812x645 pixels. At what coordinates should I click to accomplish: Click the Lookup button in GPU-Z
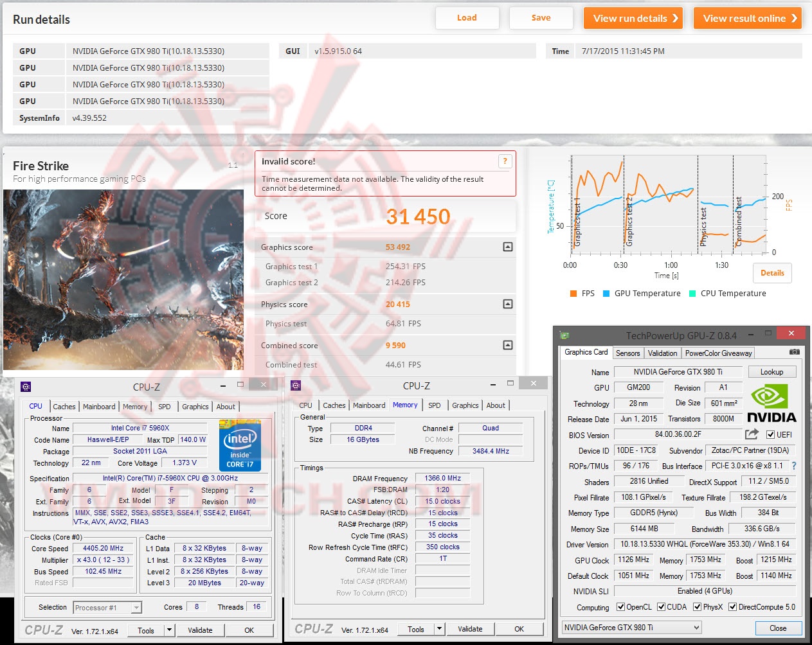[771, 372]
